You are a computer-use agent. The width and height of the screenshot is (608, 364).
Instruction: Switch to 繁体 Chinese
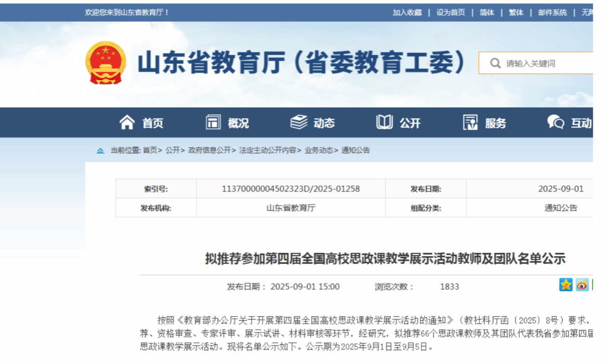click(516, 13)
